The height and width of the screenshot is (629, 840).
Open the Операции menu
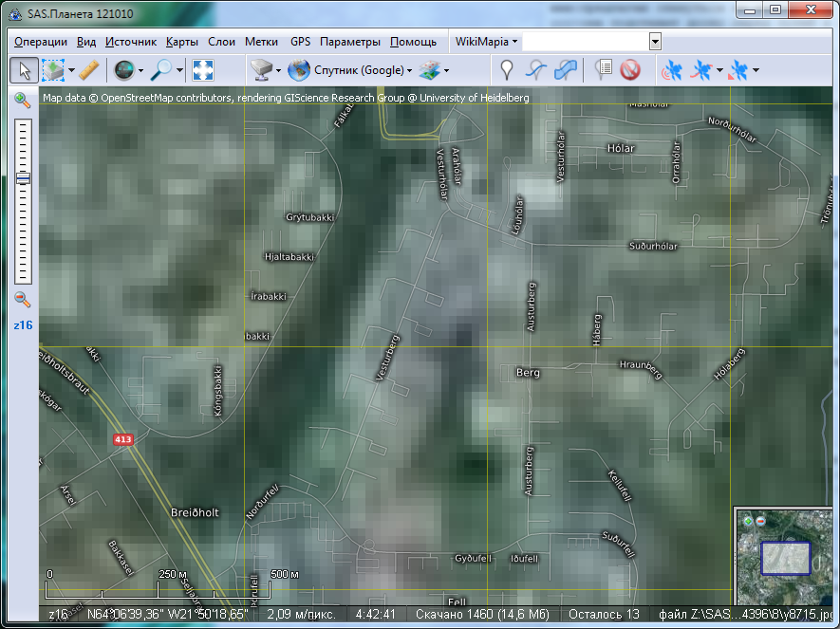(41, 42)
